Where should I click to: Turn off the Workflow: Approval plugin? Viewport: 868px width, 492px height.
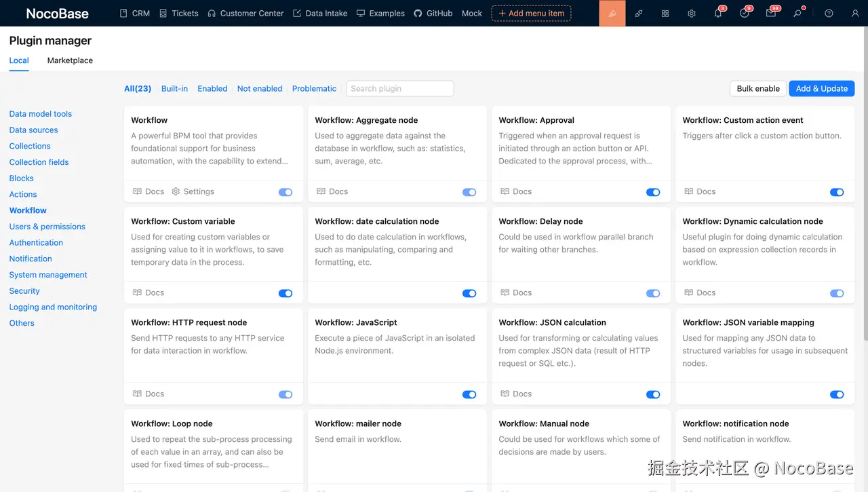pyautogui.click(x=653, y=192)
